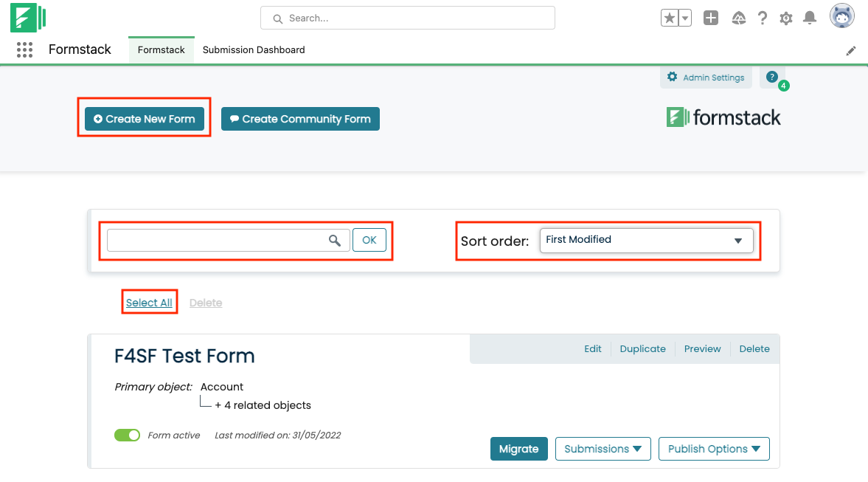Viewport: 868px width, 482px height.
Task: Expand the Publish Options dropdown
Action: (713, 449)
